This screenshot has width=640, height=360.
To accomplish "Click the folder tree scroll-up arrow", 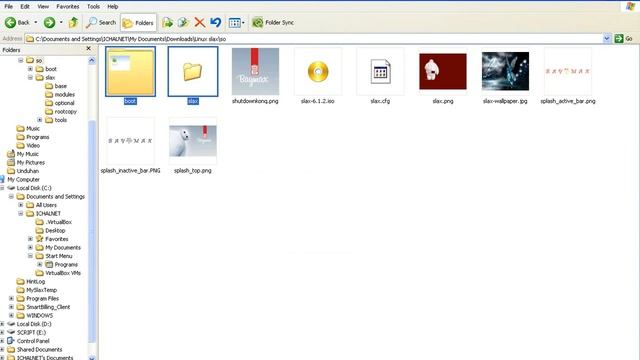I will click(x=92, y=60).
